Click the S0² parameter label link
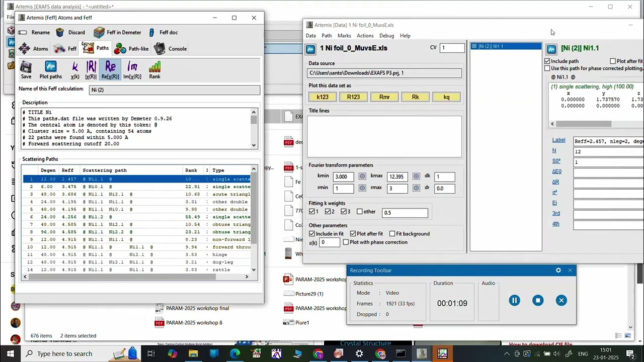The width and height of the screenshot is (644, 362). 556,161
